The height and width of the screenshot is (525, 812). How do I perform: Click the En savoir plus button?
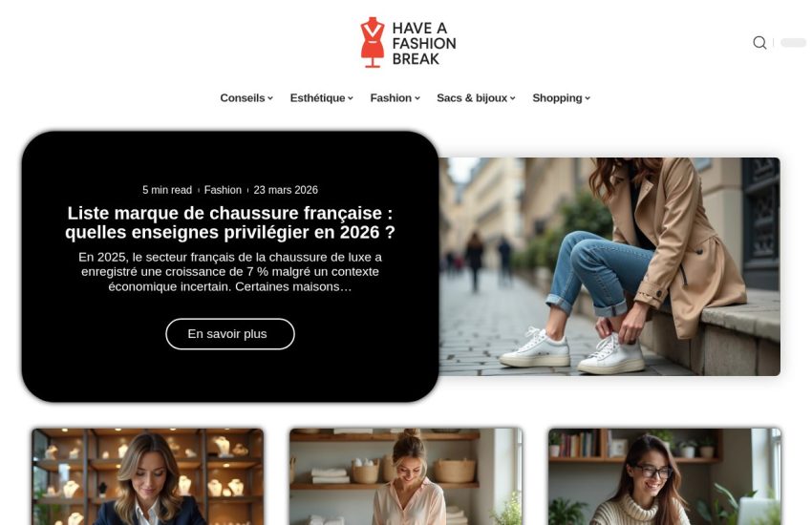point(230,334)
